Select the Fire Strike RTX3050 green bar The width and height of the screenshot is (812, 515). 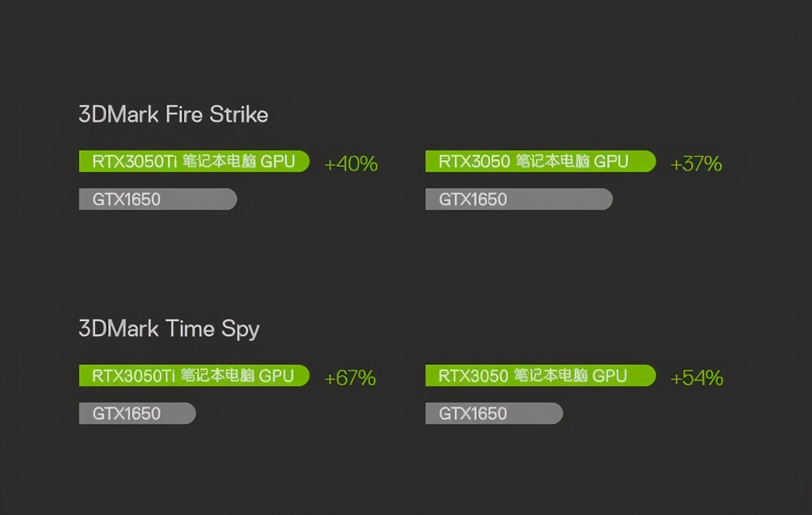click(540, 162)
